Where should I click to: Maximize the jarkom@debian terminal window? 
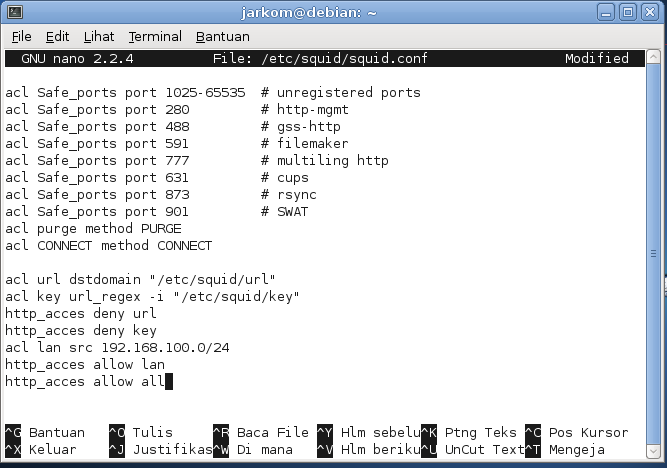[628, 12]
